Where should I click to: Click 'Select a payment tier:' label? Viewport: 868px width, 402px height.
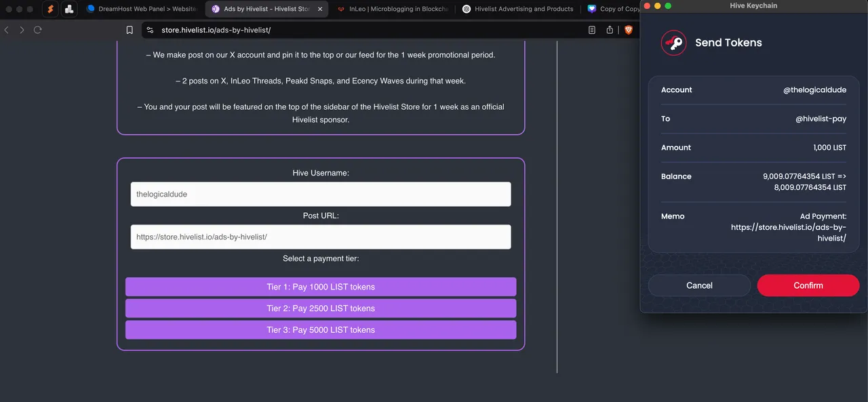(x=321, y=259)
